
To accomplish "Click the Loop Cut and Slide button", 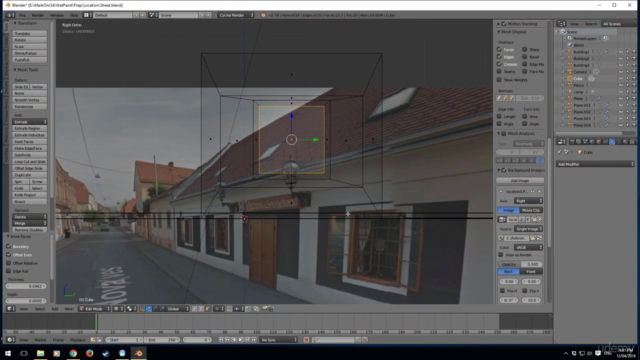I will point(30,162).
